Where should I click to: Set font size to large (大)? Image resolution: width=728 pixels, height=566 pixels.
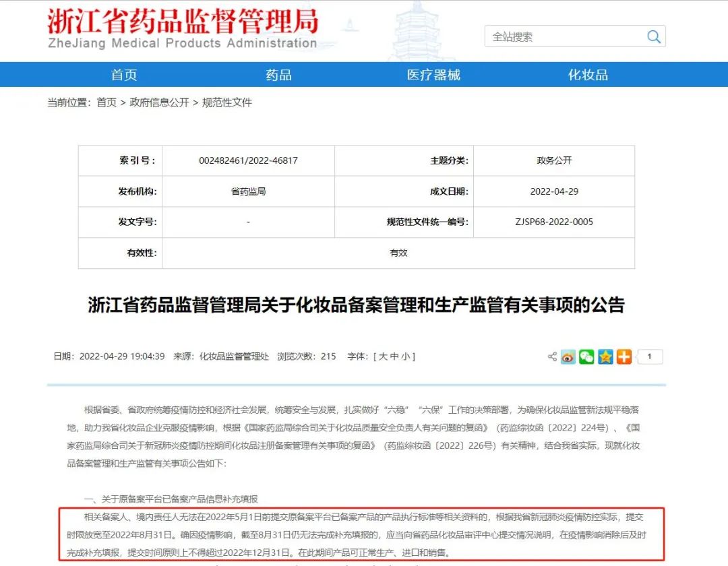pyautogui.click(x=383, y=356)
